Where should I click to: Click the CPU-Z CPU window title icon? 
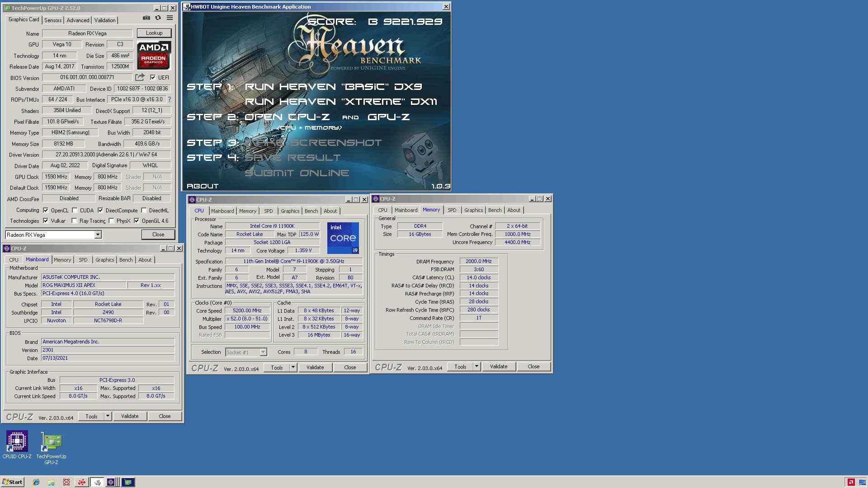pos(192,200)
